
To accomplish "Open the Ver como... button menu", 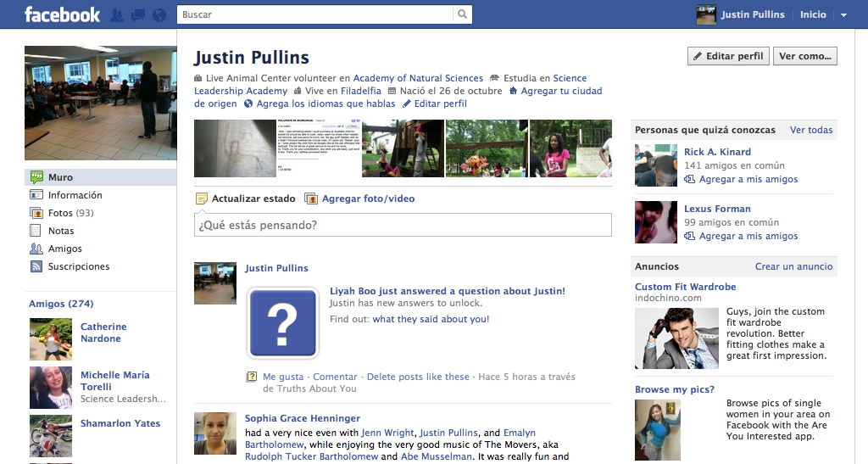I will pyautogui.click(x=805, y=56).
